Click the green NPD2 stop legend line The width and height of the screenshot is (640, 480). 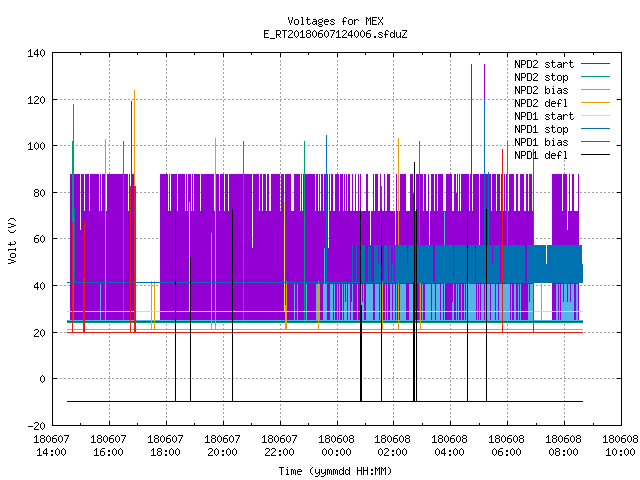(x=595, y=77)
